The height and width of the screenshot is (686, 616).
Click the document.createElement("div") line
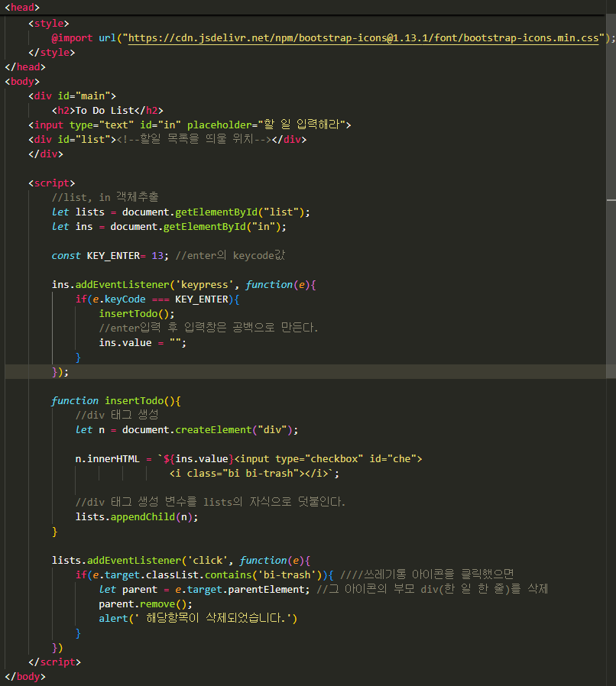click(187, 429)
